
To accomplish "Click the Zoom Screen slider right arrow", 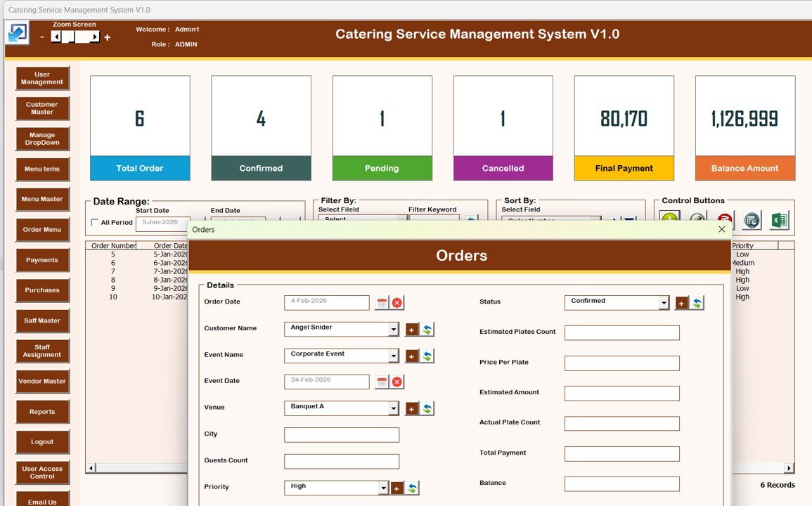I will 95,37.
